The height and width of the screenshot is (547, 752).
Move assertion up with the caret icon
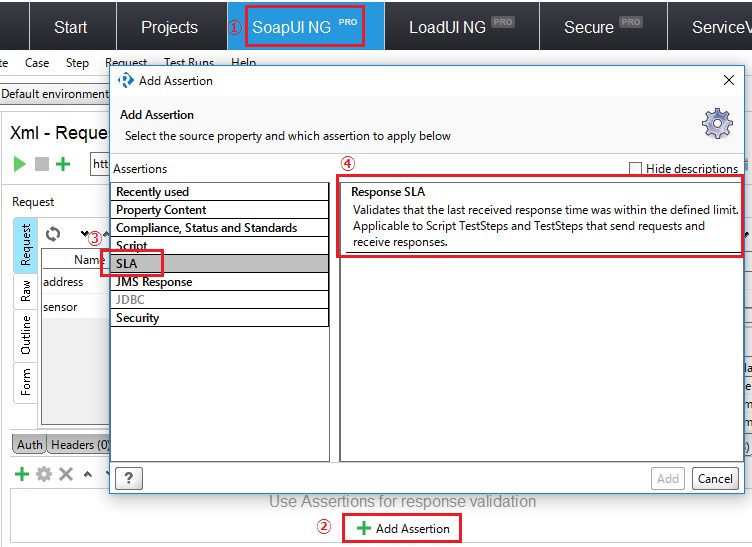[87, 474]
